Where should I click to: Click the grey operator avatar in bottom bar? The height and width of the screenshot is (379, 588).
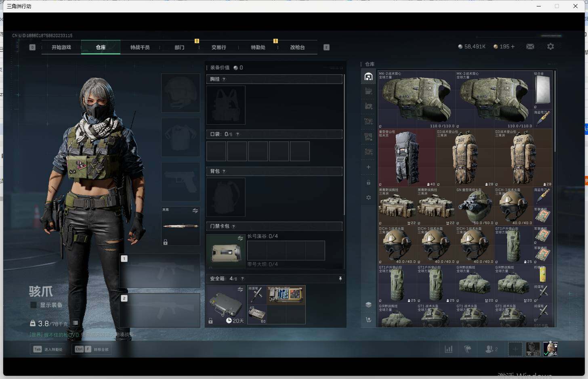click(533, 349)
